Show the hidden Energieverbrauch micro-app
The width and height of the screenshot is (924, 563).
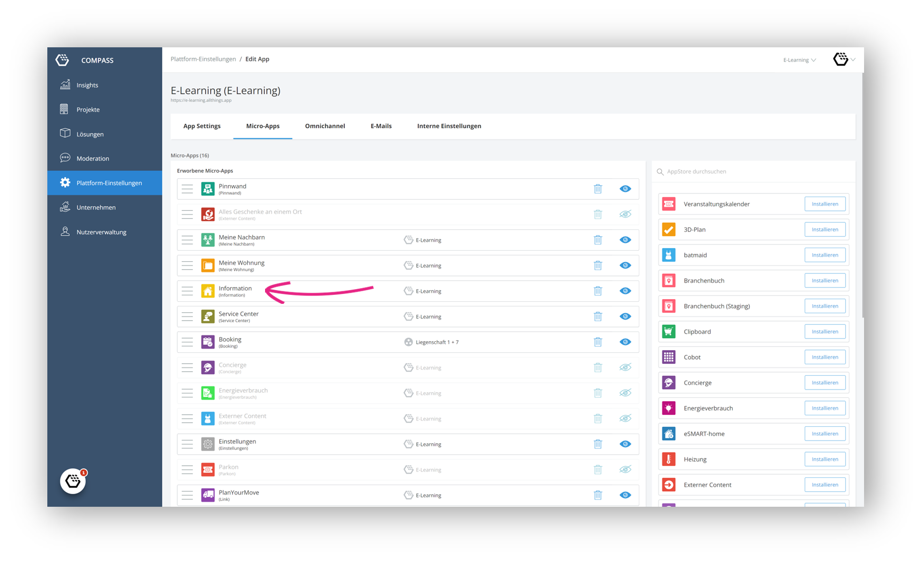pyautogui.click(x=625, y=393)
